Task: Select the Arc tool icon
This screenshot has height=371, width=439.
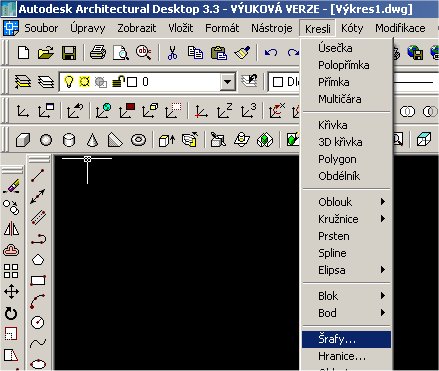Action: [x=37, y=301]
